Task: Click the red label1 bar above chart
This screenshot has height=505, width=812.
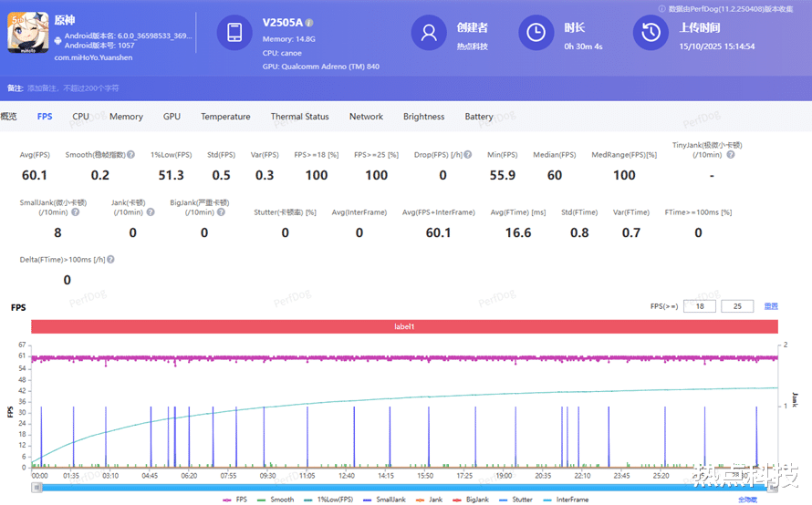Action: [x=404, y=326]
